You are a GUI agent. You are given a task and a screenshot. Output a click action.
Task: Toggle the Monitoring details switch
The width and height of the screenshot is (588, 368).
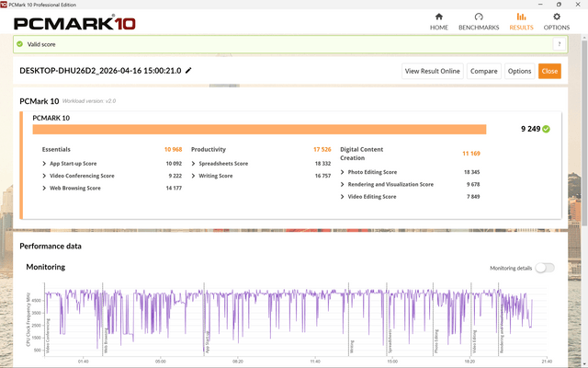click(545, 268)
